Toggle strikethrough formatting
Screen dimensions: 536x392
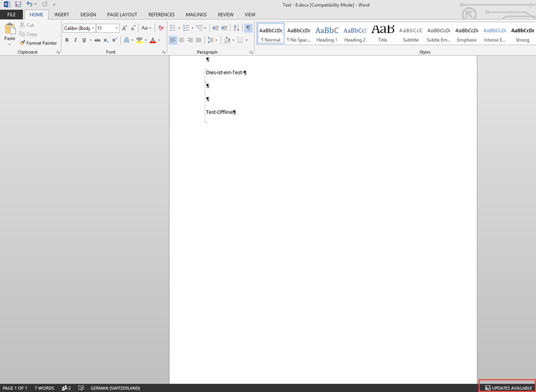pos(97,40)
